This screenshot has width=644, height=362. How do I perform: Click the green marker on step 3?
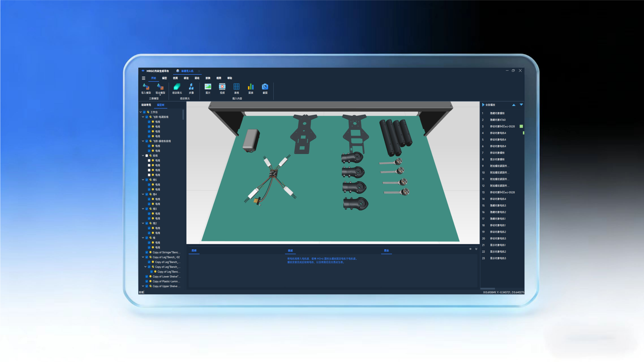(521, 126)
